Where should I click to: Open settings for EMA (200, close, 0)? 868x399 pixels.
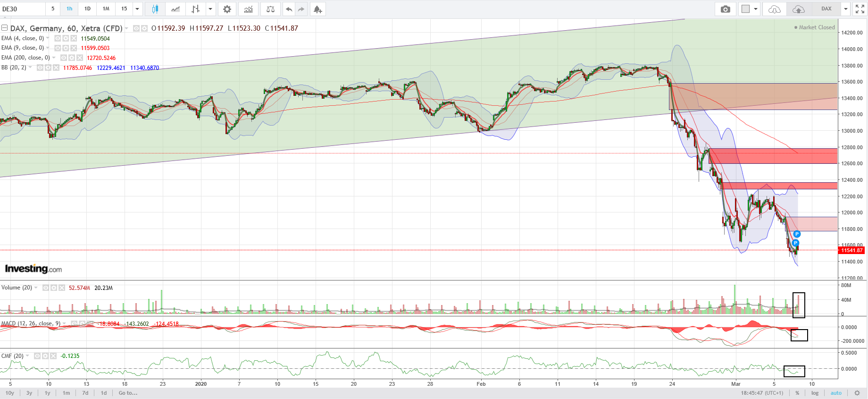72,58
